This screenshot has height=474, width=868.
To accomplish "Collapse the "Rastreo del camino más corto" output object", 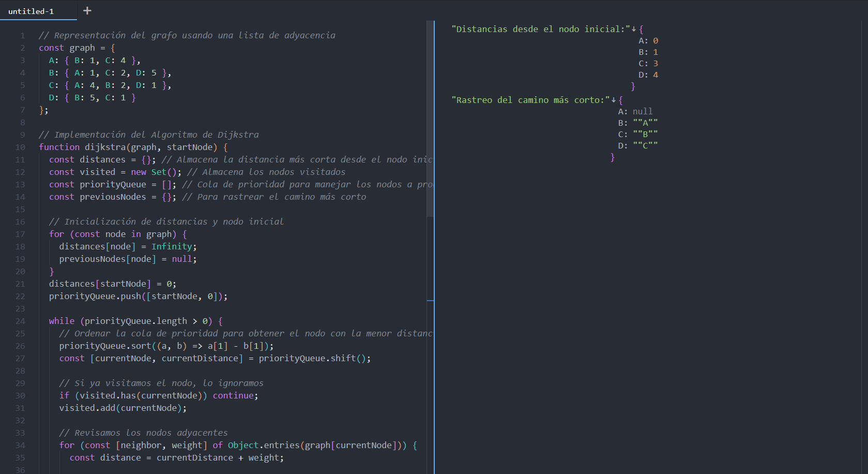I will point(614,100).
